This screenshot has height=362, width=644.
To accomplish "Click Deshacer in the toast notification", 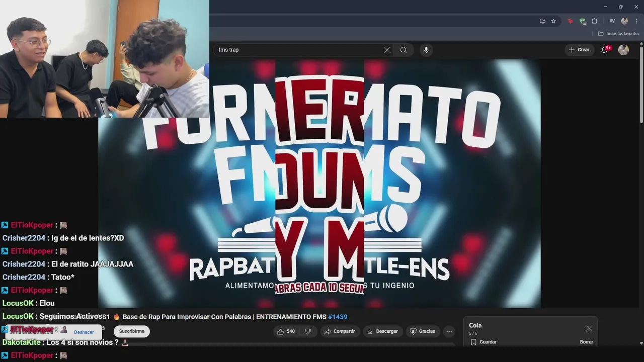I will point(84,332).
